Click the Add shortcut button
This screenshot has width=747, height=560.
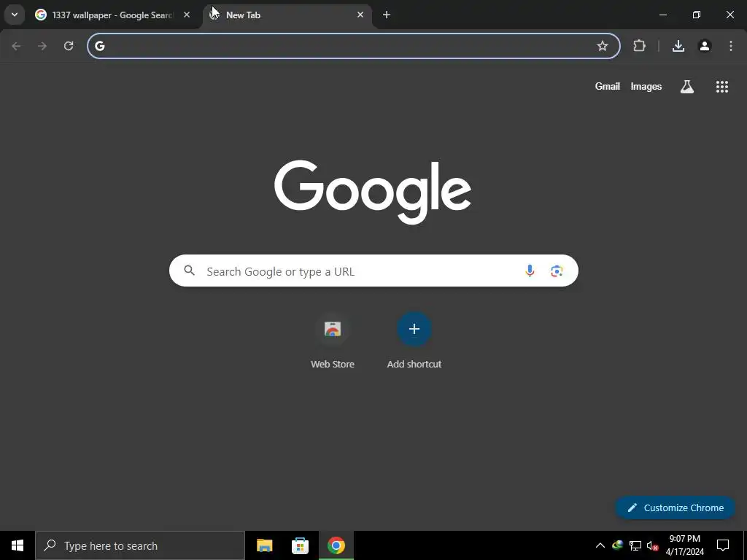click(x=414, y=341)
